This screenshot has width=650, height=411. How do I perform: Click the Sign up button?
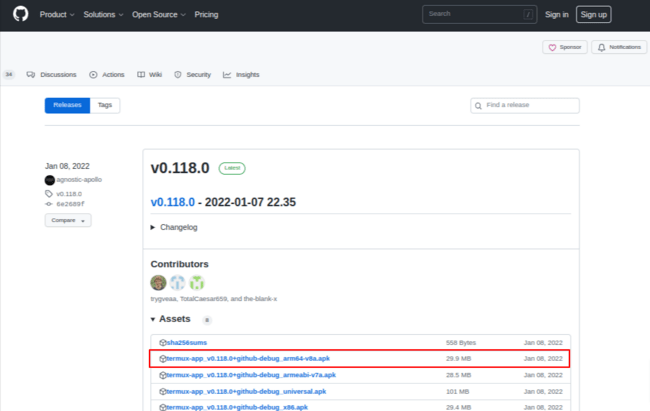(x=593, y=15)
